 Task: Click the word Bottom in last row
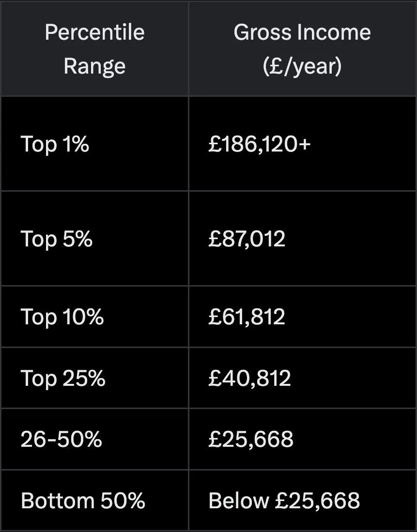(x=58, y=501)
